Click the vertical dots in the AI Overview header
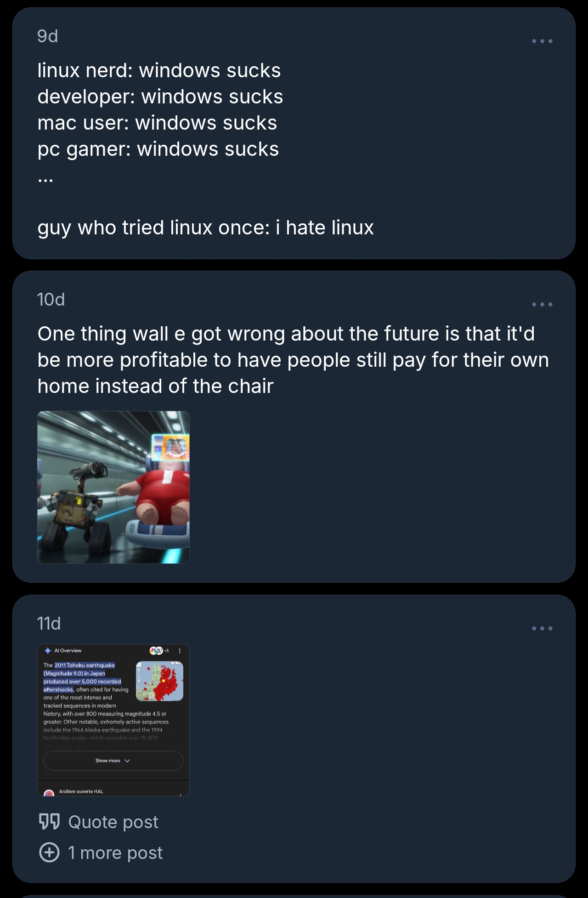This screenshot has height=898, width=588. pyautogui.click(x=180, y=651)
